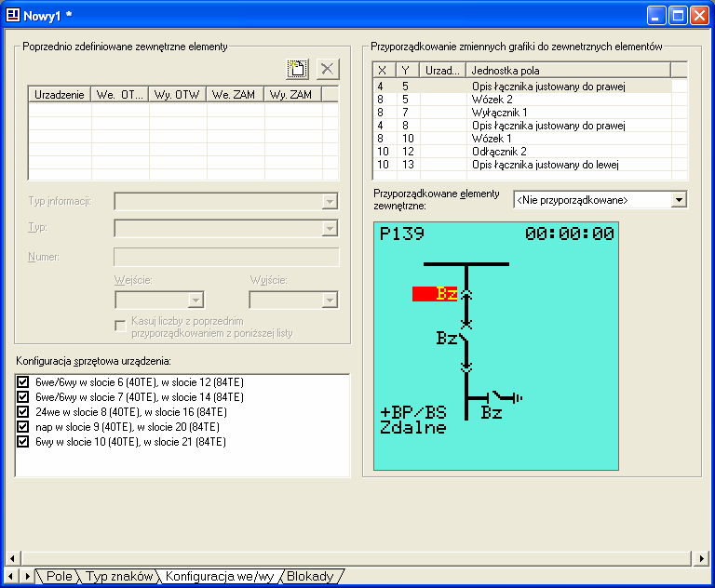This screenshot has width=715, height=588.
Task: Click the delete element X icon
Action: click(328, 69)
